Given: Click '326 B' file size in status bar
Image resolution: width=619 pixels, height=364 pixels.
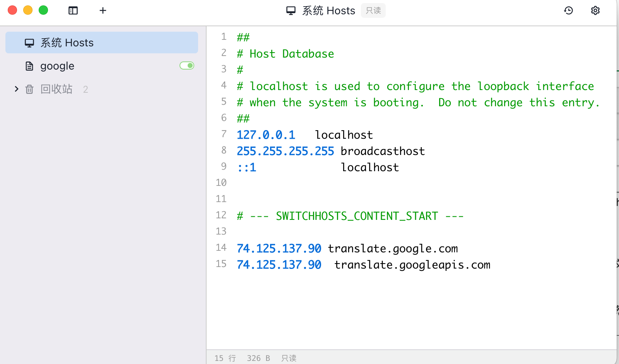Looking at the screenshot, I should pos(258,358).
